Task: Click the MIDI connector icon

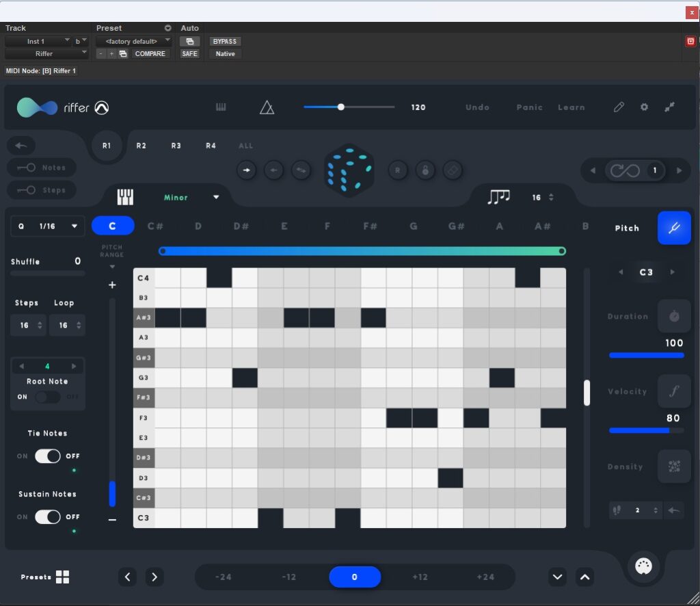Action: pyautogui.click(x=643, y=566)
